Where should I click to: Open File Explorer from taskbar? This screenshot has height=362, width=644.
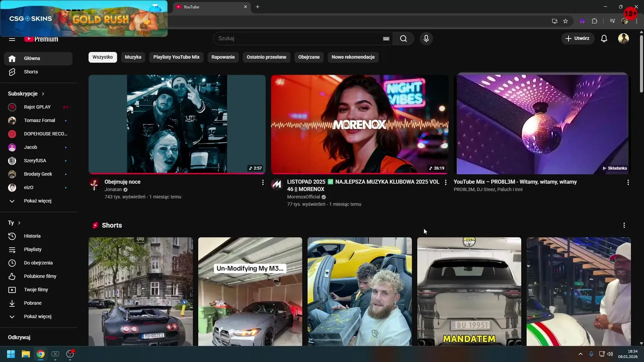[x=26, y=354]
